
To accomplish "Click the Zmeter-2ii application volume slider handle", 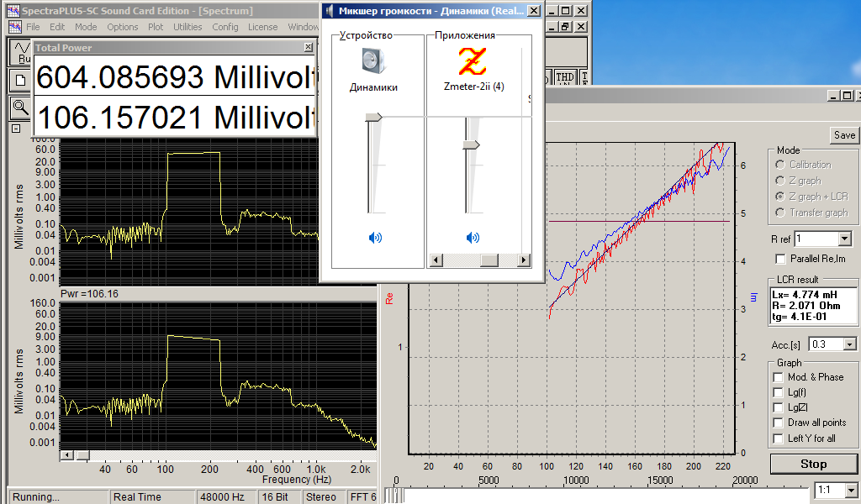I will point(471,144).
